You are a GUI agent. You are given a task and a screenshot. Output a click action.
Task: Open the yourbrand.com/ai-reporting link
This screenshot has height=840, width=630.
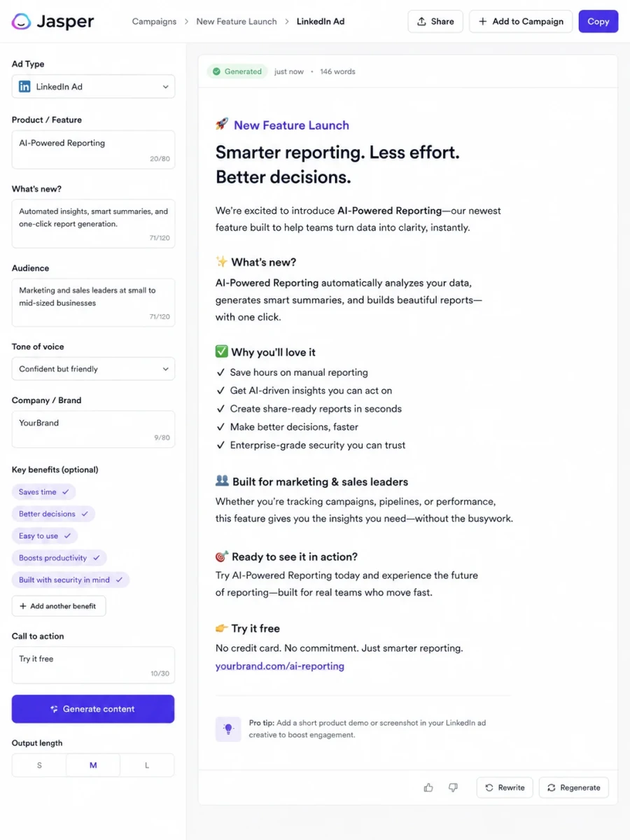point(280,666)
